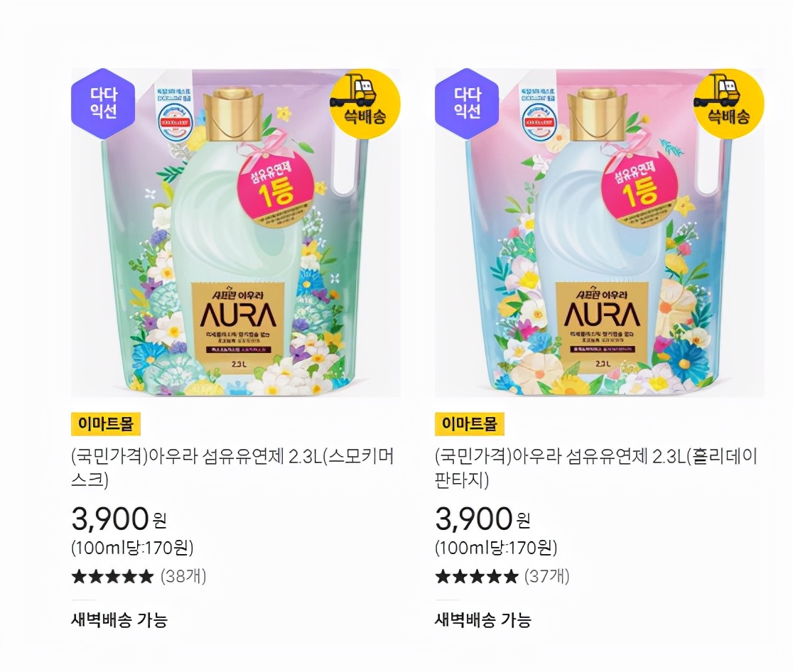Click the star rating of the 스모키머스크 product
This screenshot has width=793, height=672.
click(112, 576)
